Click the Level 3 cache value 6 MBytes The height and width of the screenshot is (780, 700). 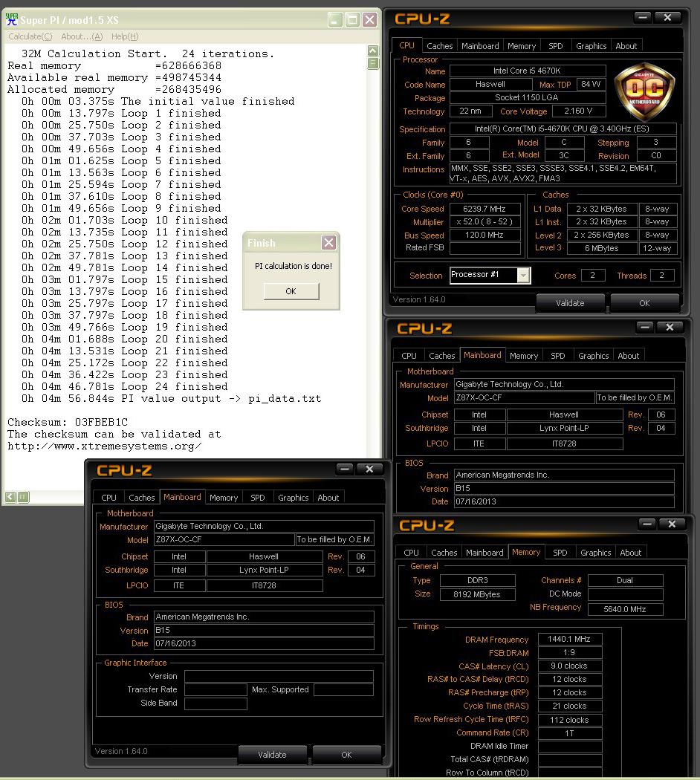click(x=602, y=248)
